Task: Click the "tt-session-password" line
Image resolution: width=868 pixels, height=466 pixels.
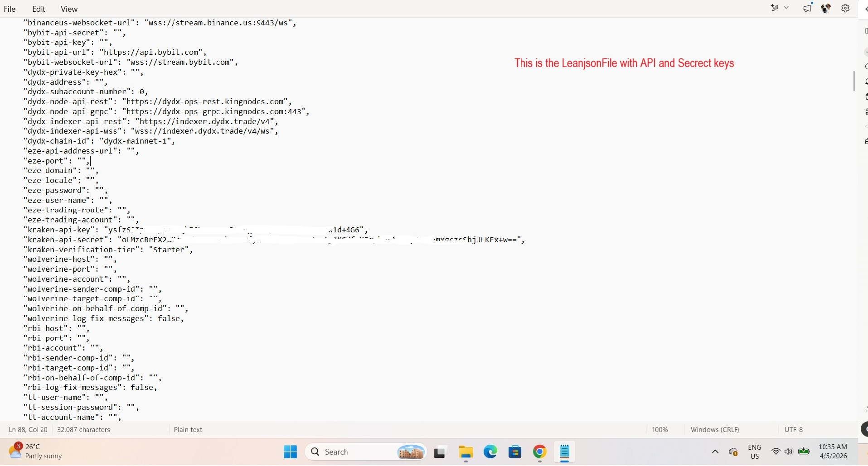Action: pos(81,407)
